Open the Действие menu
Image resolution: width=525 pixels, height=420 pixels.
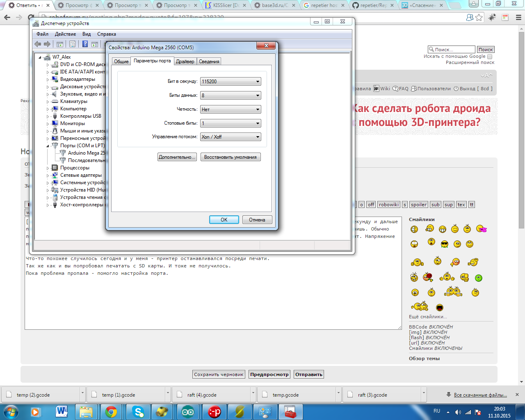65,34
